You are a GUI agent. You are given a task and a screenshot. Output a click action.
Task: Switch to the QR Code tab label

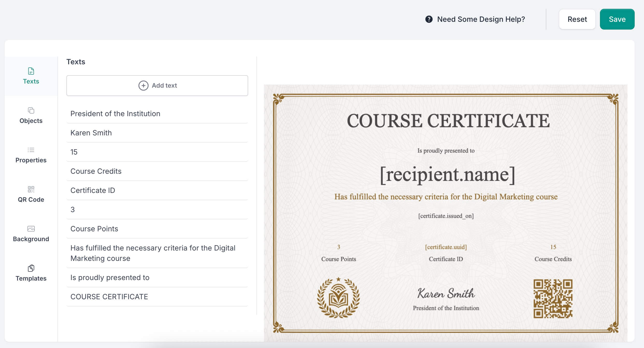click(31, 200)
